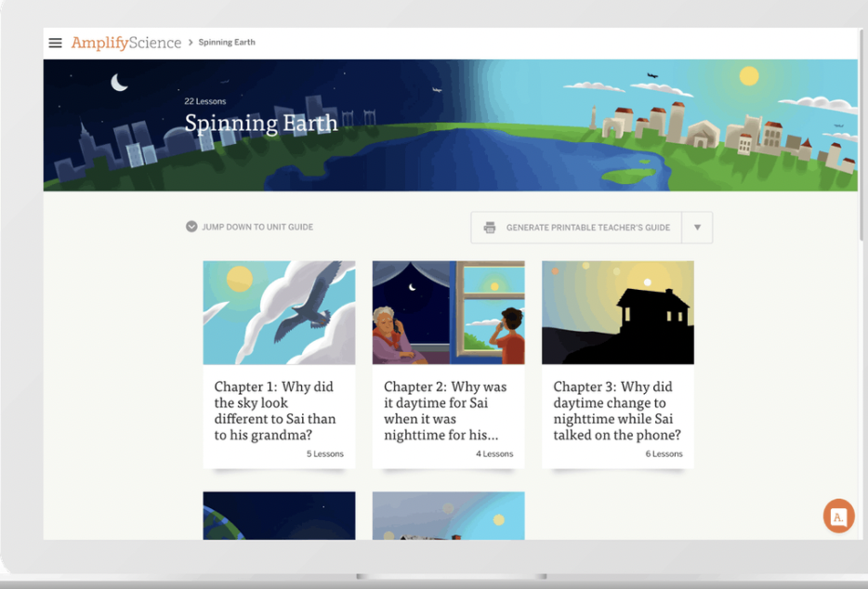Viewport: 868px width, 589px height.
Task: Open Chapter 1 title about the sky
Action: (275, 411)
